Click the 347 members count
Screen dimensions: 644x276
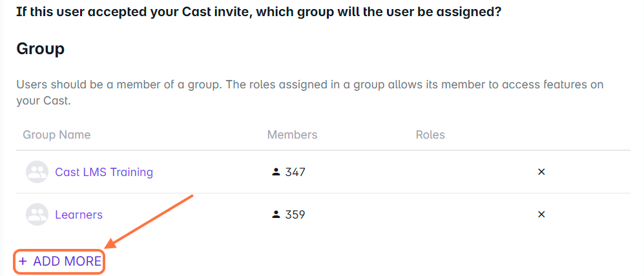pos(295,172)
